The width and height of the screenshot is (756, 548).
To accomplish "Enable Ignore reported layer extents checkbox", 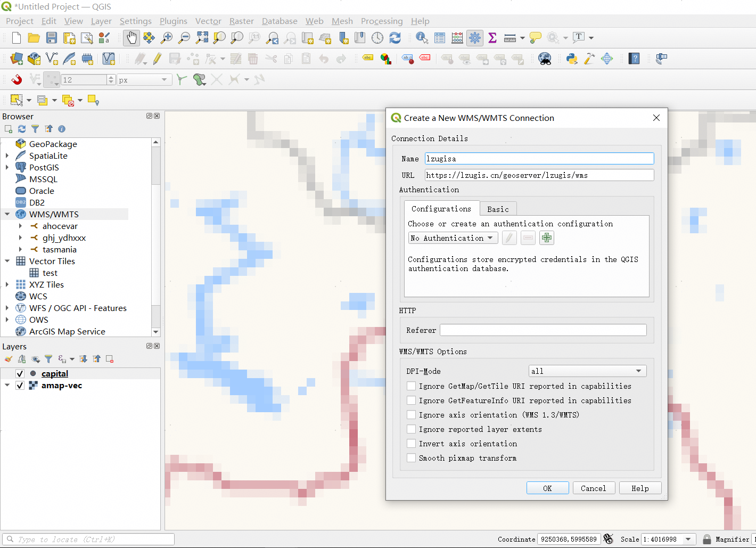I will click(411, 429).
